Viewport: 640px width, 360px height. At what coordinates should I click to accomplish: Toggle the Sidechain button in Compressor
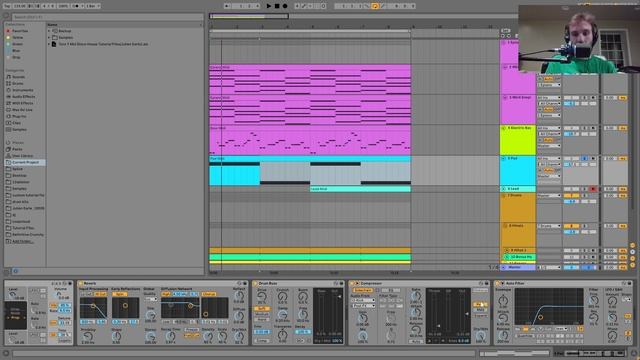pyautogui.click(x=362, y=290)
